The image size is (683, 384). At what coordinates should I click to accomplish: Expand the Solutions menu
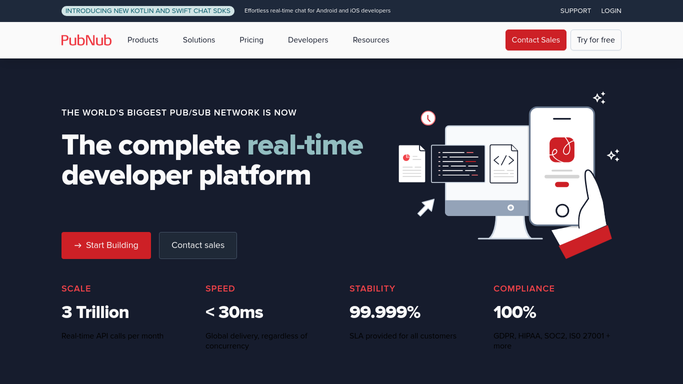(x=199, y=40)
